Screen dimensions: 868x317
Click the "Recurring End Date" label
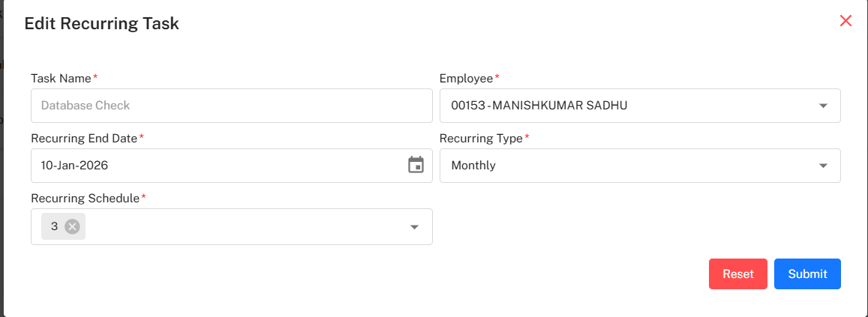[84, 138]
